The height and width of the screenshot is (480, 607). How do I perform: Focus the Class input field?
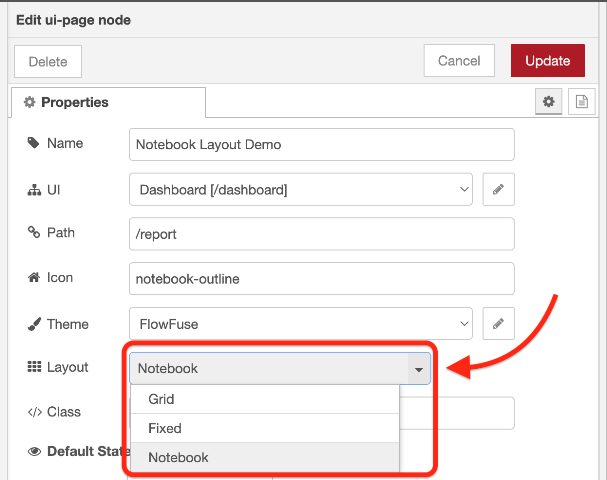[457, 413]
